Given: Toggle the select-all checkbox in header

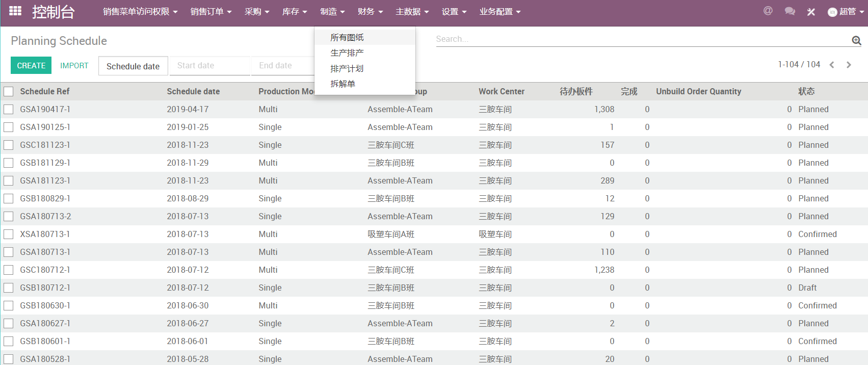Looking at the screenshot, I should (x=9, y=91).
